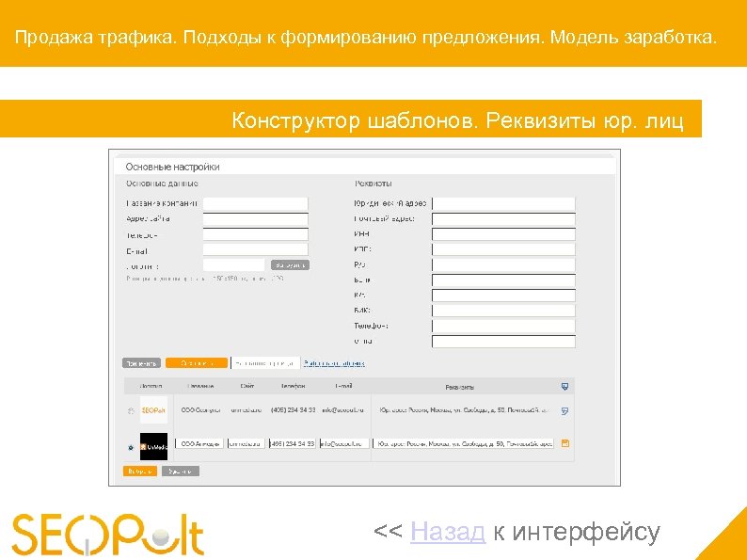Focus the 'Р/с' input field

click(503, 265)
